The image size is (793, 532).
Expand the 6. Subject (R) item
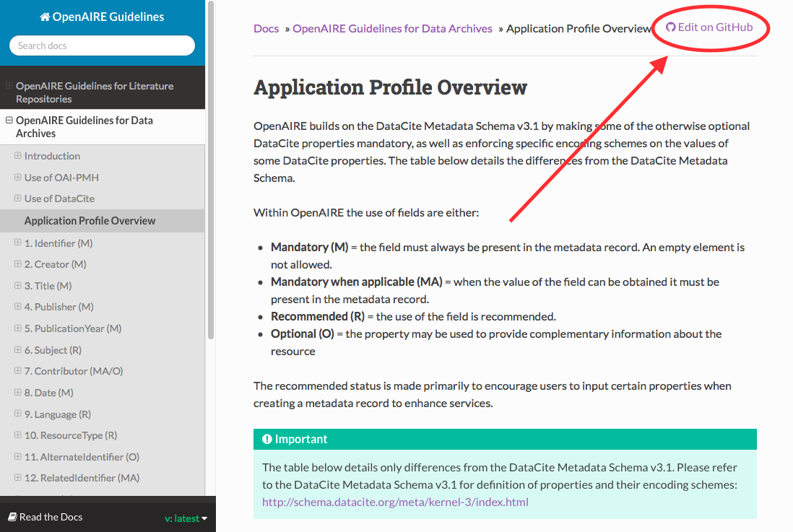point(18,350)
